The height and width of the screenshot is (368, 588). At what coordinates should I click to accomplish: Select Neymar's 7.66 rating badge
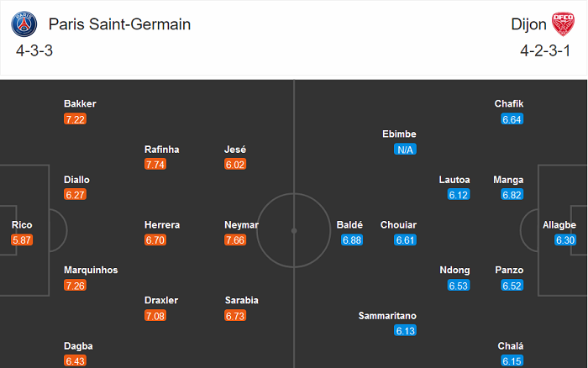236,240
